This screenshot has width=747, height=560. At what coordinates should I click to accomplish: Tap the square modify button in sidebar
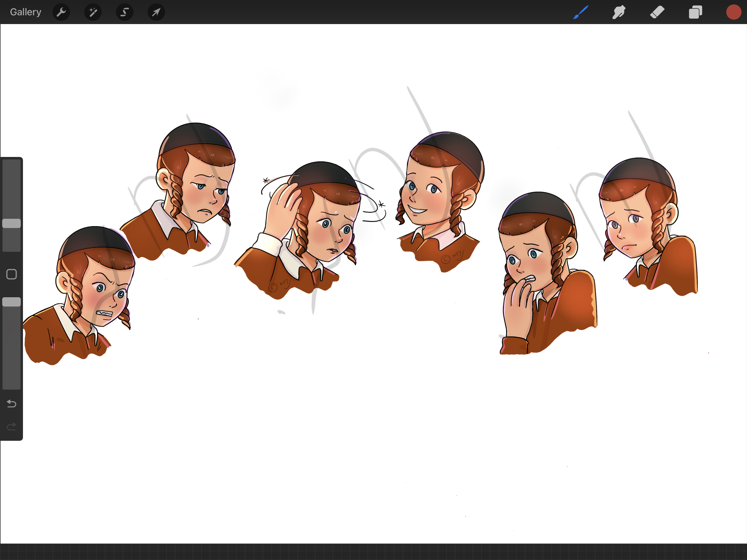pos(11,274)
